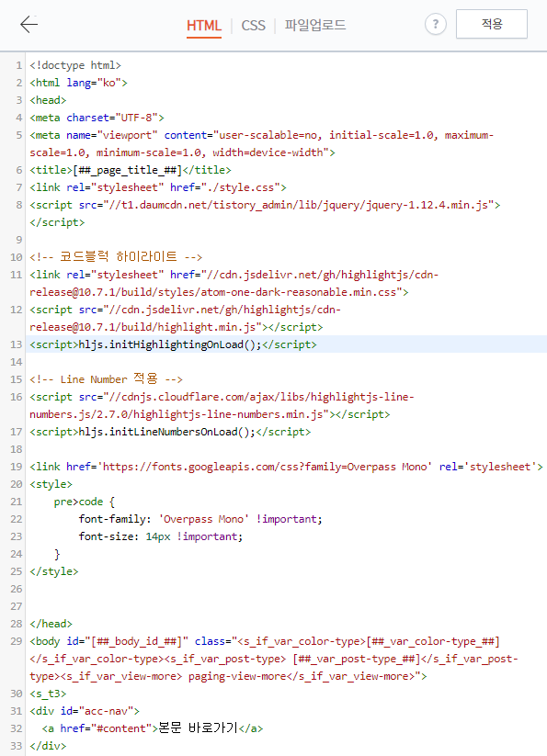The height and width of the screenshot is (756, 547).
Task: Click the font-family 'Overpass Mono' line
Action: click(200, 519)
